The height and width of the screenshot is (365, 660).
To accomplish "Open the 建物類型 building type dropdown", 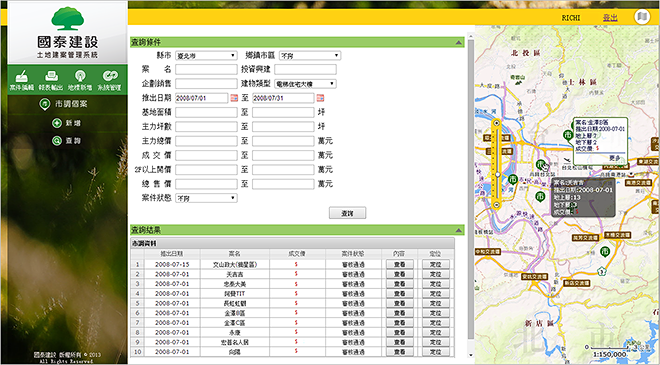I will pos(305,84).
